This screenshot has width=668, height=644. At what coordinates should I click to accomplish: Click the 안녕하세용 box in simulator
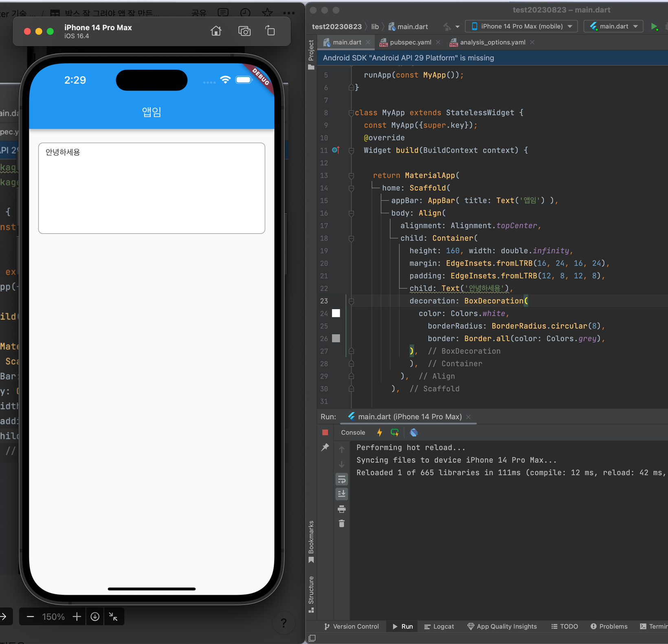tap(152, 188)
